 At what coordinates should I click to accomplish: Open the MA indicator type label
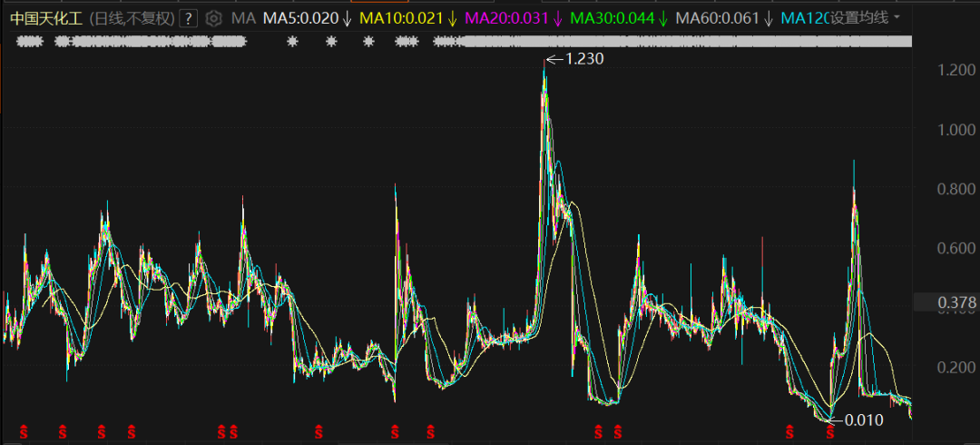(x=243, y=18)
